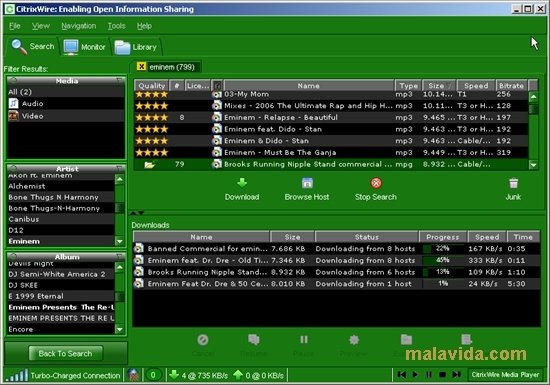Select artist Bone Thugs N Harmony
Screen dimensions: 550x385
(61, 197)
